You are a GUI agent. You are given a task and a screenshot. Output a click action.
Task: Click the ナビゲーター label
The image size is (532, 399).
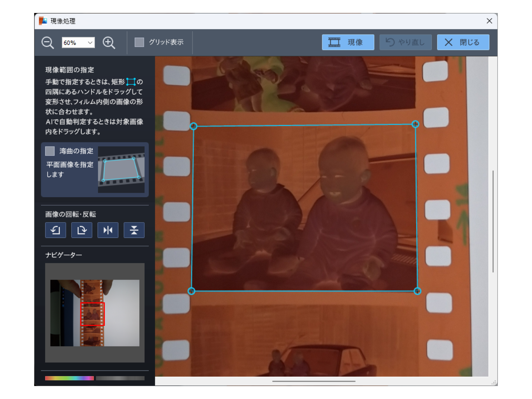[64, 255]
